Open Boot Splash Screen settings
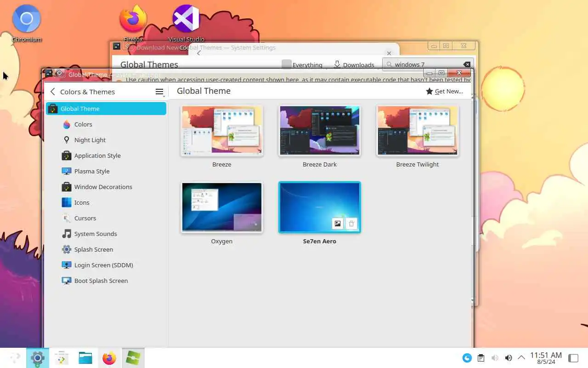Viewport: 588px width, 368px height. 106,281
